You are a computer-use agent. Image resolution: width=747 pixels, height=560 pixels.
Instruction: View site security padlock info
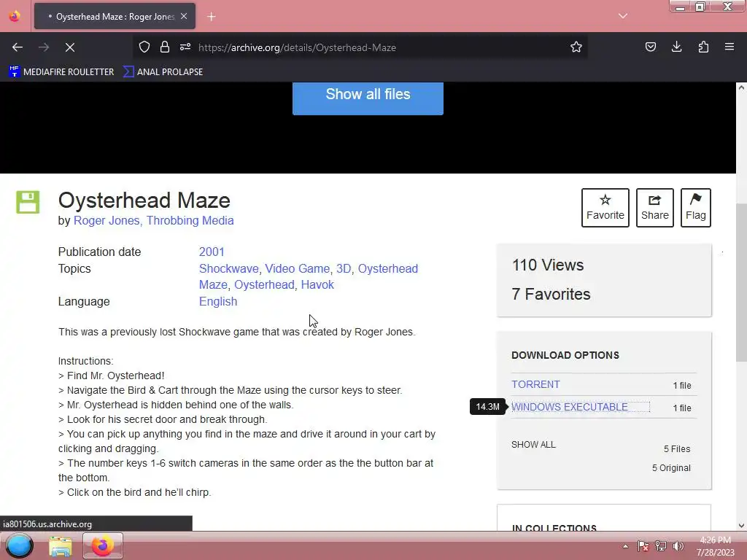pyautogui.click(x=165, y=47)
